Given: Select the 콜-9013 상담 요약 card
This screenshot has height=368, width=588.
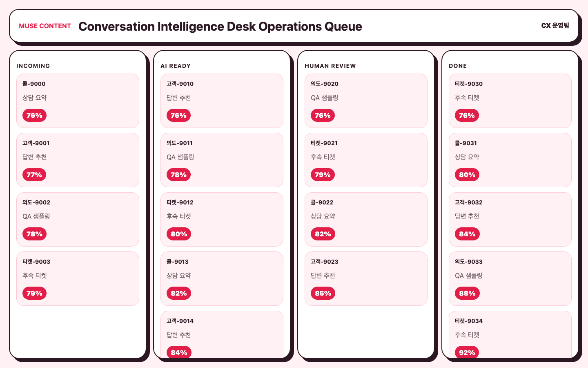Looking at the screenshot, I should pos(222,278).
